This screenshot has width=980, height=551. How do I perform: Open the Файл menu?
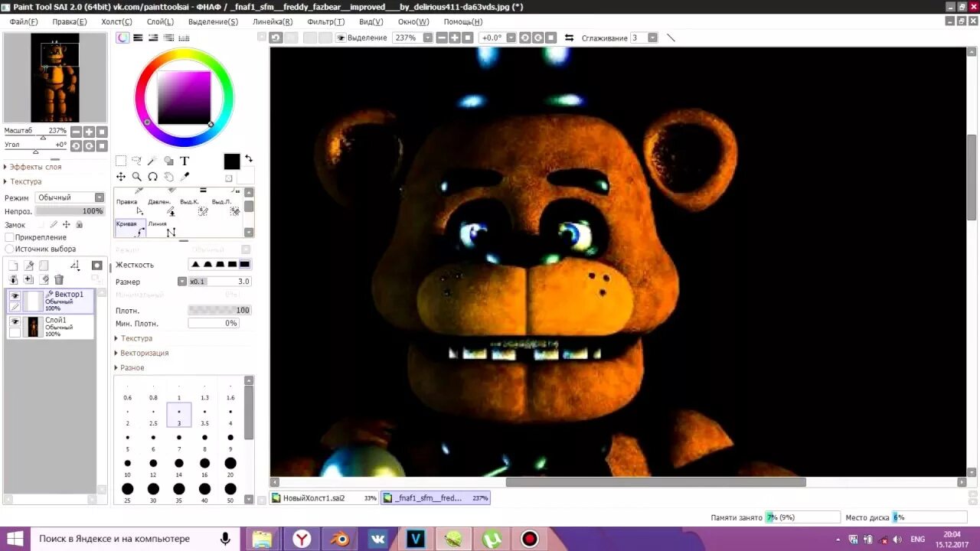click(x=24, y=22)
